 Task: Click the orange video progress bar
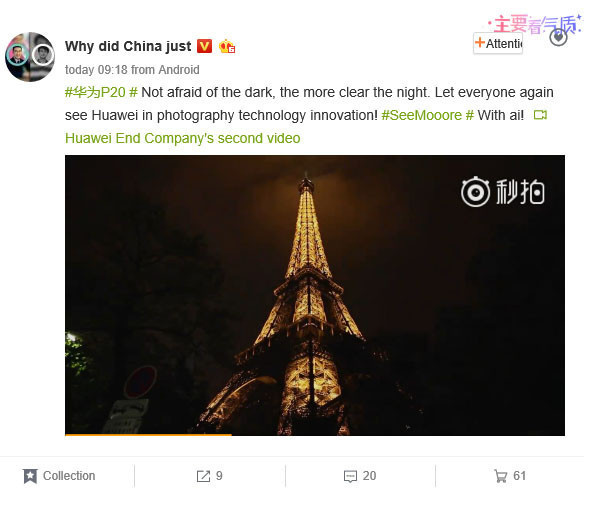[x=148, y=435]
